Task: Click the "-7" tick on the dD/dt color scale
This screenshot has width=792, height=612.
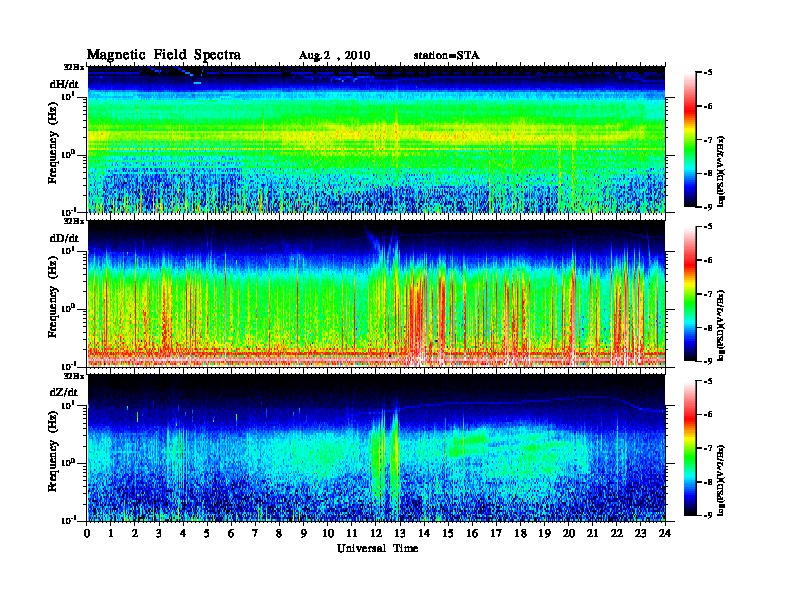Action: [708, 293]
